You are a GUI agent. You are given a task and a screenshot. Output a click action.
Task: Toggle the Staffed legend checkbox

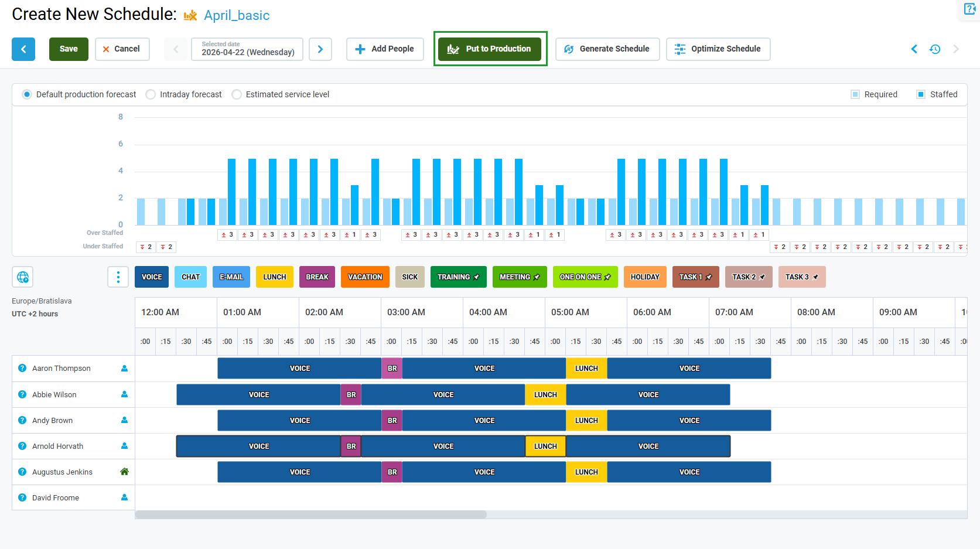pos(921,94)
